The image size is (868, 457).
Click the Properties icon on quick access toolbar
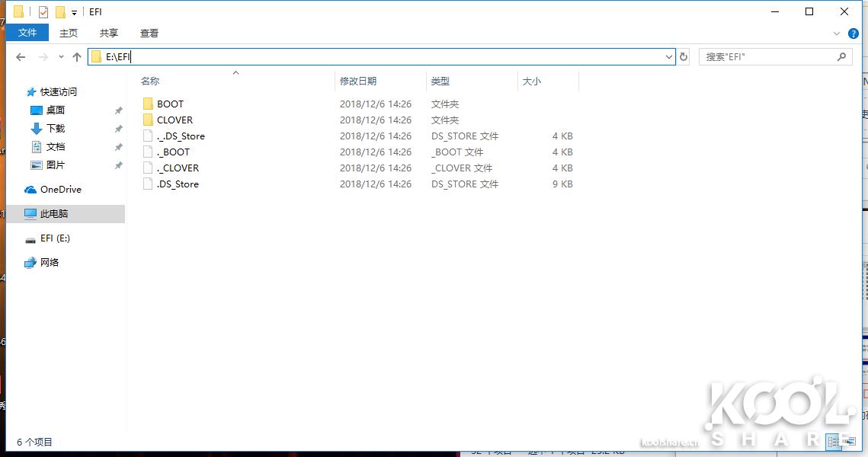(43, 11)
